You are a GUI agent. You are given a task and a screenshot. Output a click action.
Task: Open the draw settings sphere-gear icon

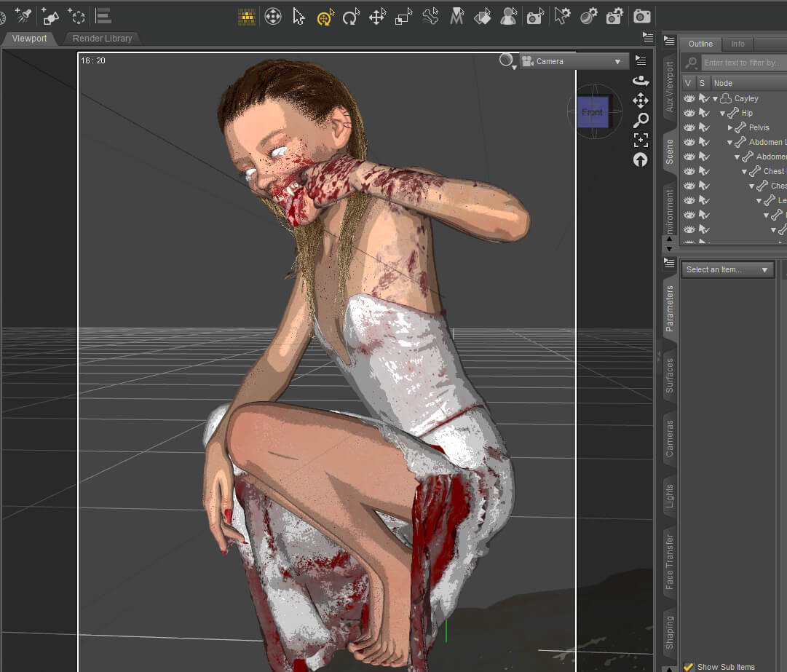[589, 17]
